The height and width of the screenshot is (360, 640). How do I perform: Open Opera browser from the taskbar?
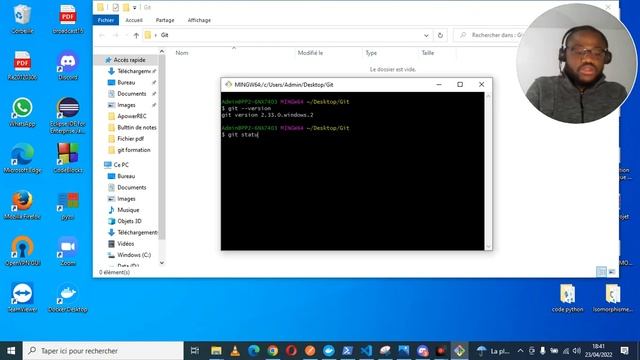coord(291,351)
